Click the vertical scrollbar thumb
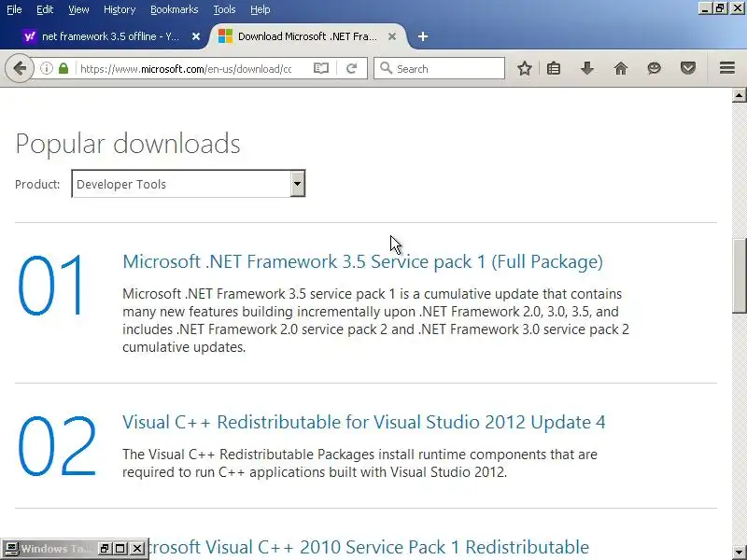747x560 pixels. tap(739, 275)
